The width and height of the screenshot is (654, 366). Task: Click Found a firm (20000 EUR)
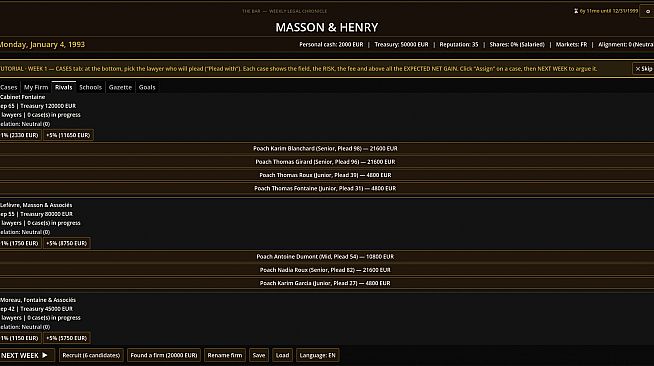pos(164,355)
